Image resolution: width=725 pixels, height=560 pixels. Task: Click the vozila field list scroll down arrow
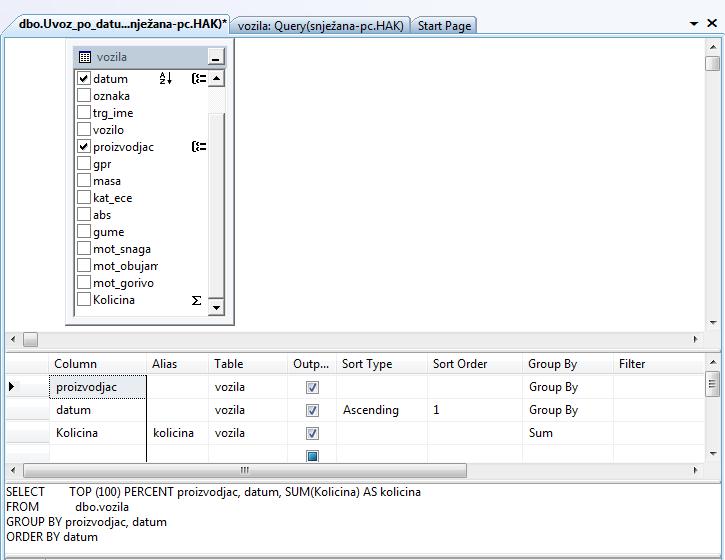(216, 308)
